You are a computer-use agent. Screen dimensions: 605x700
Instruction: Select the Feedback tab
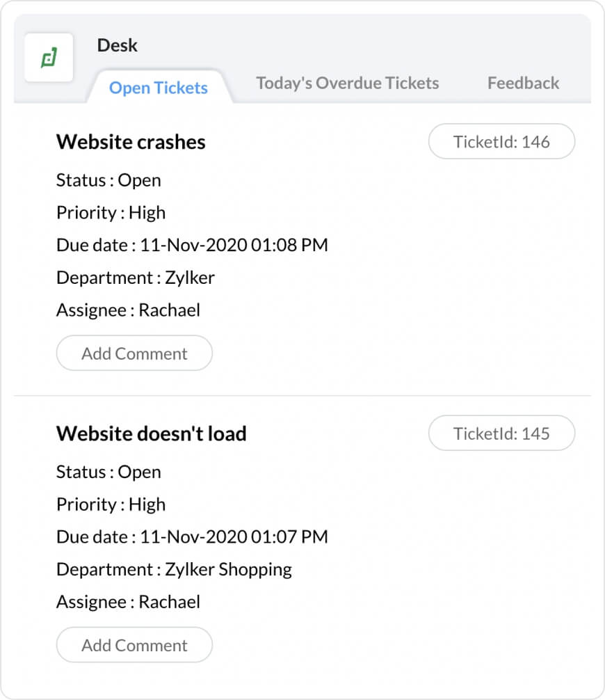click(x=523, y=83)
